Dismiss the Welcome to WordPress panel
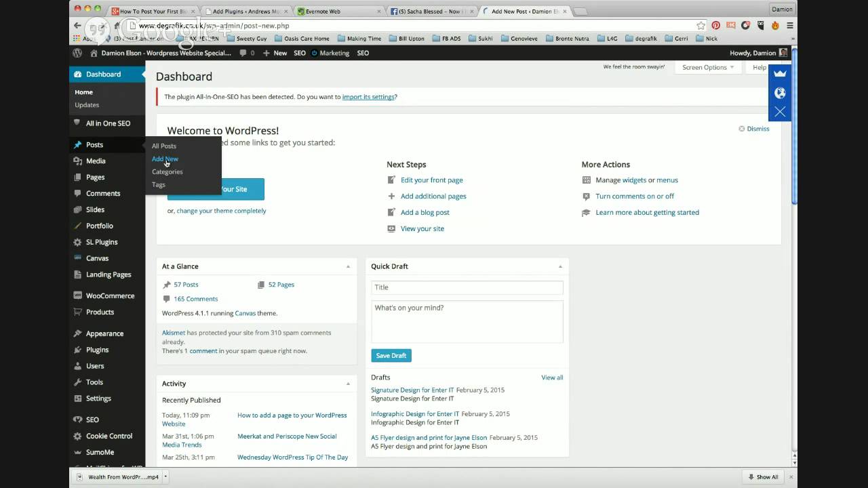 click(x=754, y=129)
